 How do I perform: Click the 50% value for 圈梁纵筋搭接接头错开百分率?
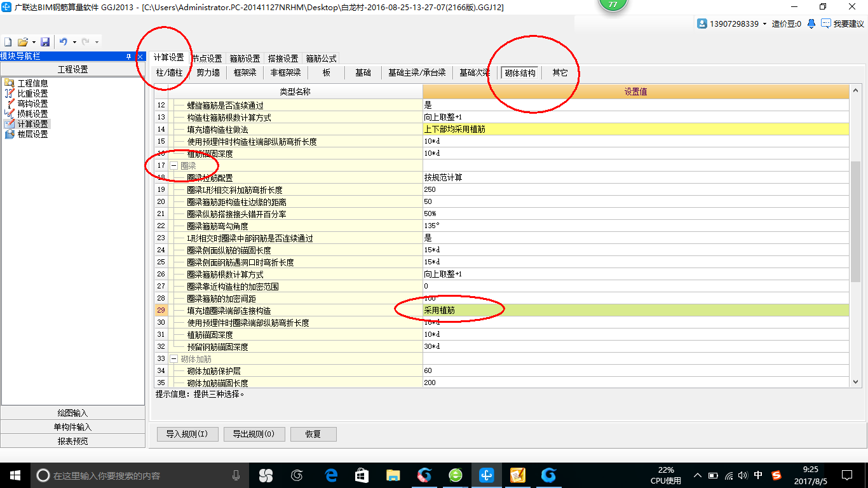pyautogui.click(x=635, y=214)
